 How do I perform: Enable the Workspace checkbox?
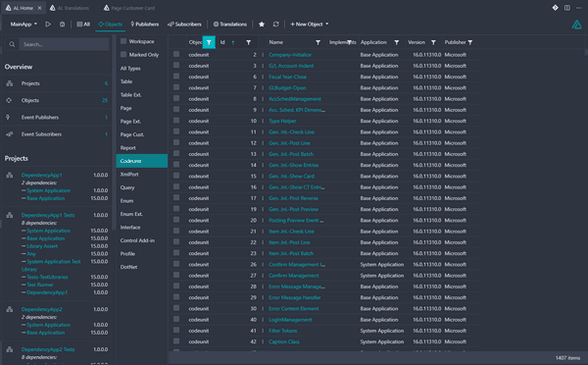(x=123, y=41)
